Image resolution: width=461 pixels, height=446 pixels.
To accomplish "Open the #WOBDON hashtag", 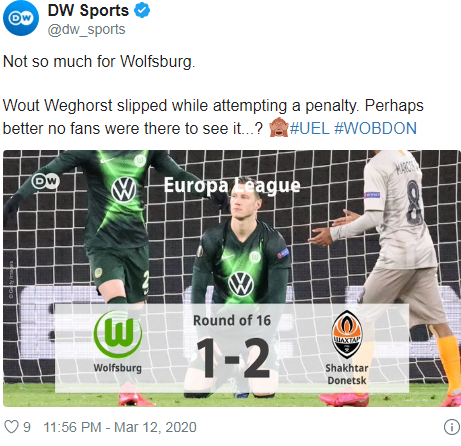I will tap(376, 128).
